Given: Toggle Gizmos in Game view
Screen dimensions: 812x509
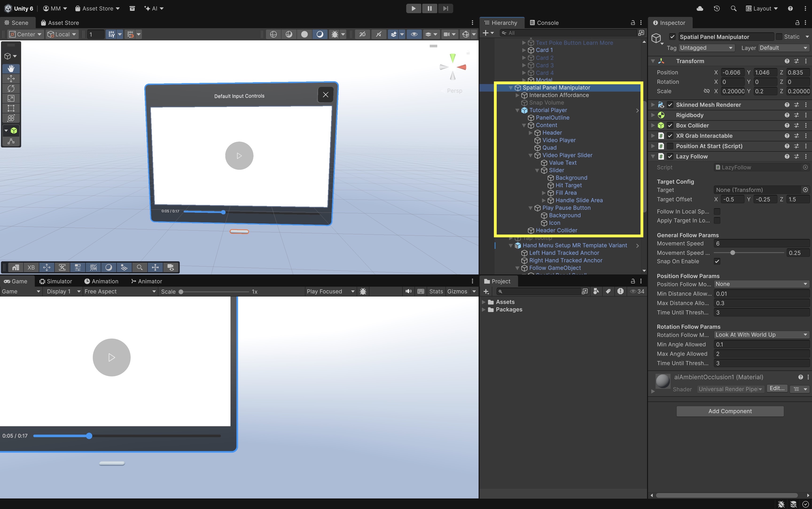Looking at the screenshot, I should point(457,292).
